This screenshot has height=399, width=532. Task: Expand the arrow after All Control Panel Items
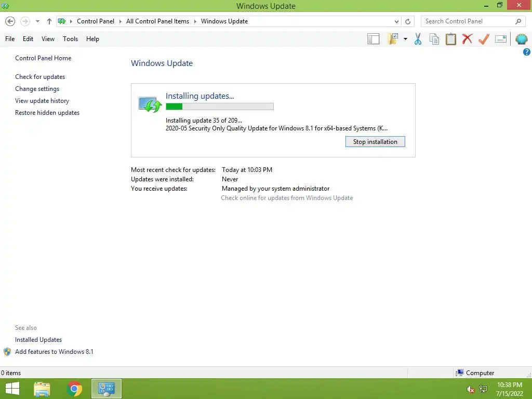tap(195, 21)
